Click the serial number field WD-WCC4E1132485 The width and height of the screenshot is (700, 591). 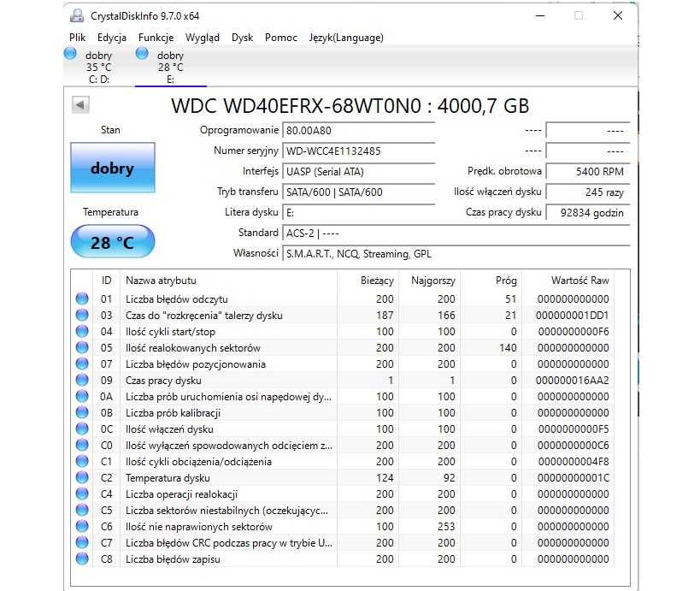click(x=359, y=151)
